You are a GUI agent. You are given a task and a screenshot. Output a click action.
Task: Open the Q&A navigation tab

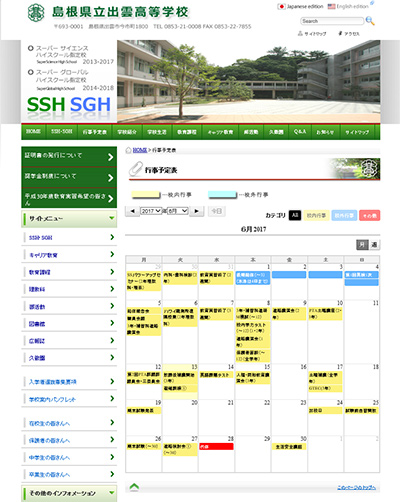tap(300, 132)
